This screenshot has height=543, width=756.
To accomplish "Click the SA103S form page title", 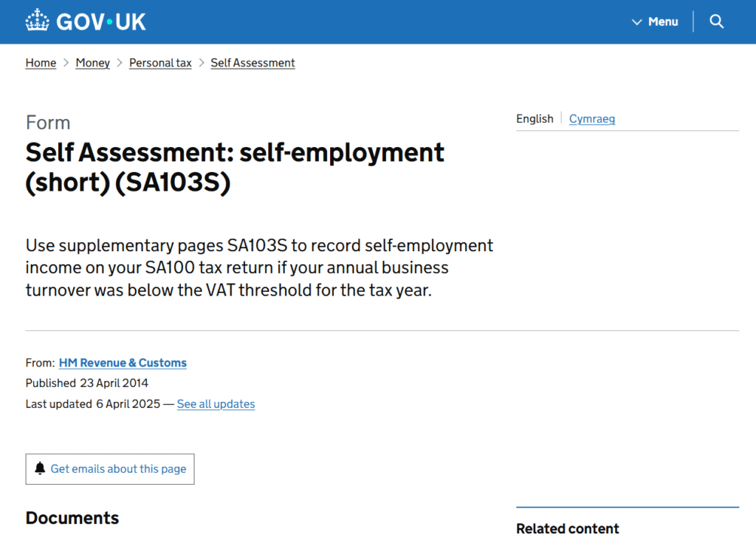I will [235, 167].
